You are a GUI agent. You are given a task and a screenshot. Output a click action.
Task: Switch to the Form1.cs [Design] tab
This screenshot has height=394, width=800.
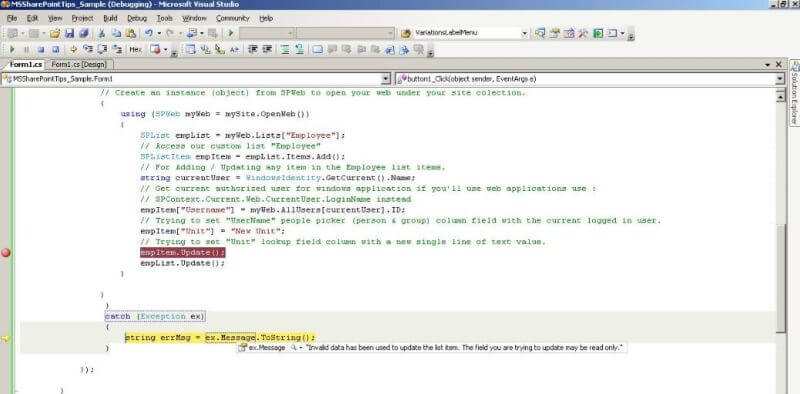79,65
